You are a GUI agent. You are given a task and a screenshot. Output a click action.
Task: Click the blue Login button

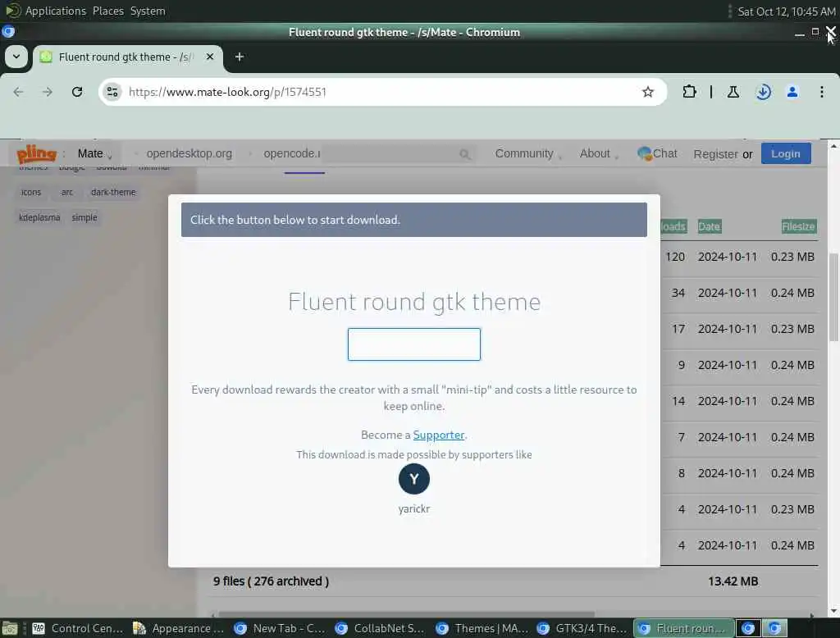coord(785,153)
